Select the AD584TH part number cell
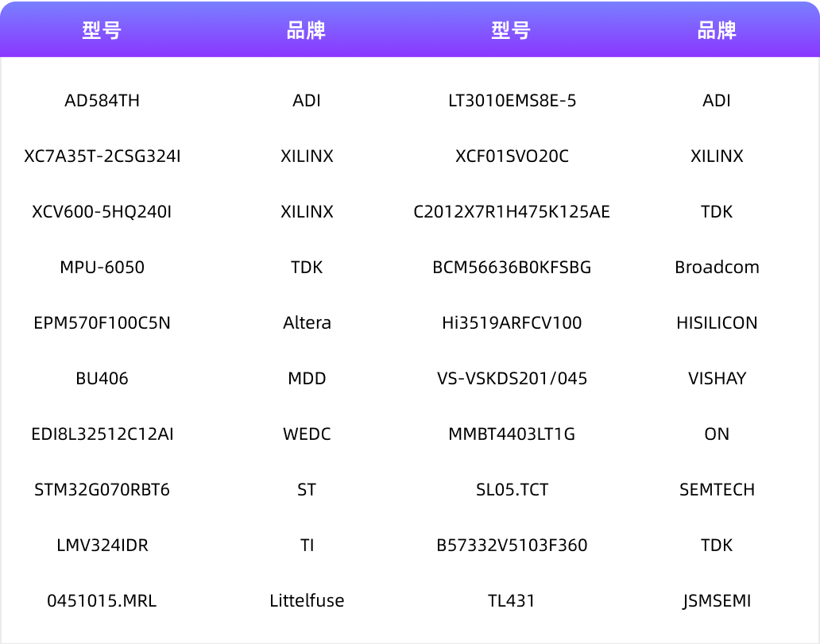Image resolution: width=820 pixels, height=644 pixels. tap(100, 100)
